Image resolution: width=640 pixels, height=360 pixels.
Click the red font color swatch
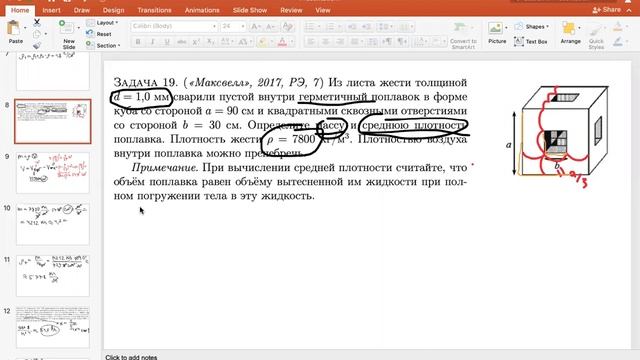(282, 42)
